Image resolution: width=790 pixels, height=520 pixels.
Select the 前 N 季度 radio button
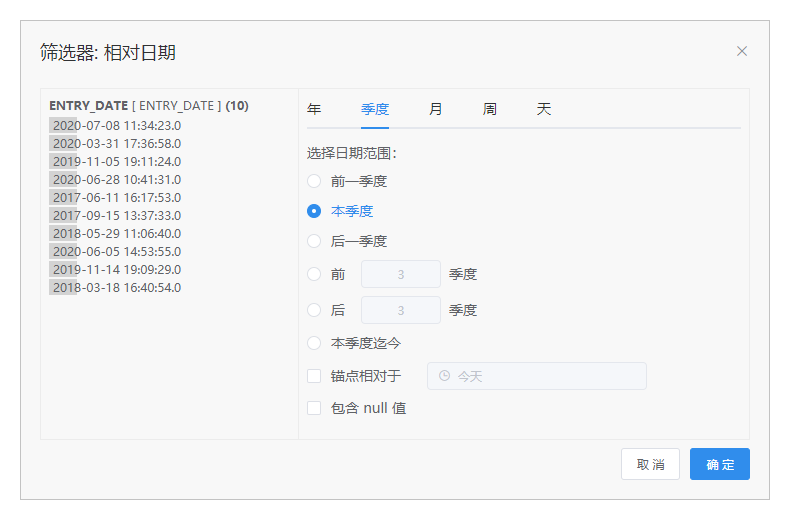point(314,274)
